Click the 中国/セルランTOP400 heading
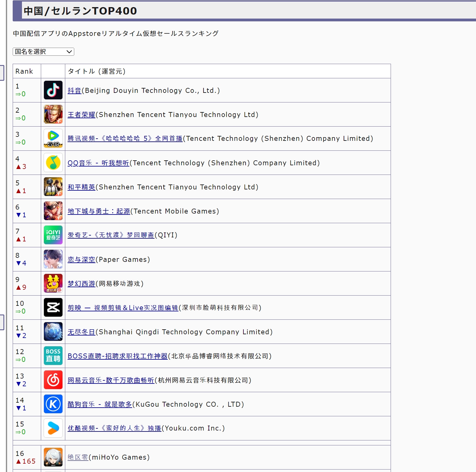Viewport: 476px width, 472px height. pyautogui.click(x=80, y=11)
